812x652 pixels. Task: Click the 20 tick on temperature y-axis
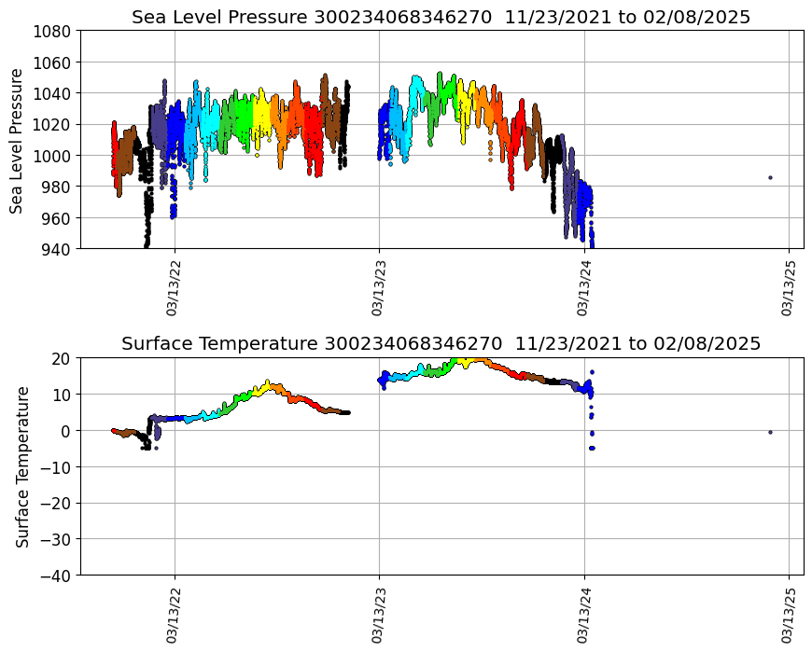click(63, 357)
